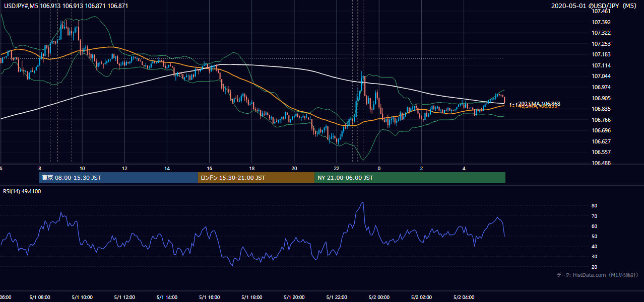Click the '2020-05-01 のUSD/JPY (M5)' heading
This screenshot has height=302, width=644.
point(594,6)
